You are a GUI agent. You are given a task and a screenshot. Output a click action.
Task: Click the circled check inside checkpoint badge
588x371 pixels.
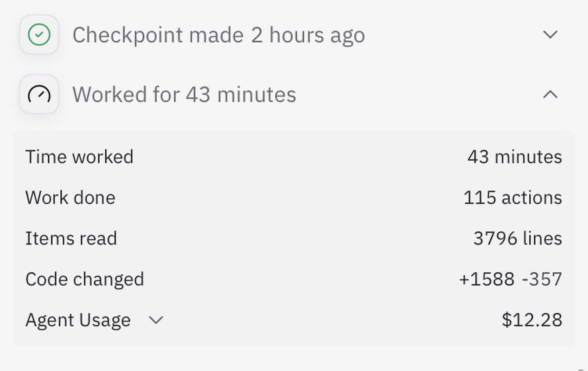tap(39, 34)
